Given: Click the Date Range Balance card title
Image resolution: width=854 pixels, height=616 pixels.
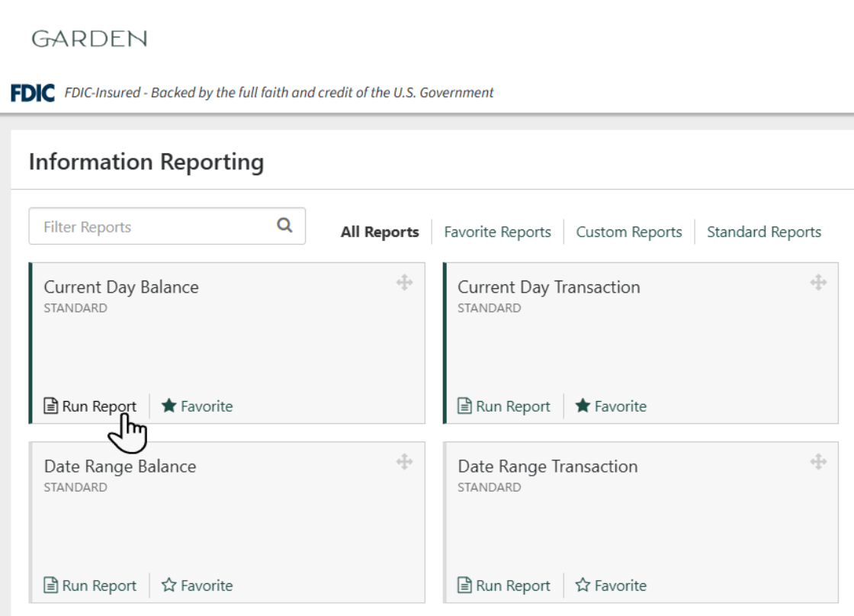Looking at the screenshot, I should pos(120,467).
